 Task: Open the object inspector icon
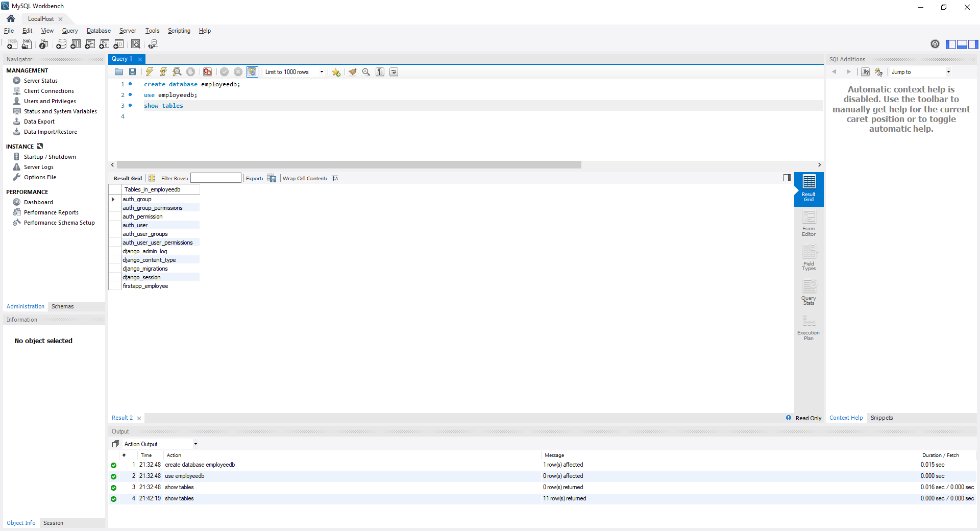[x=44, y=44]
